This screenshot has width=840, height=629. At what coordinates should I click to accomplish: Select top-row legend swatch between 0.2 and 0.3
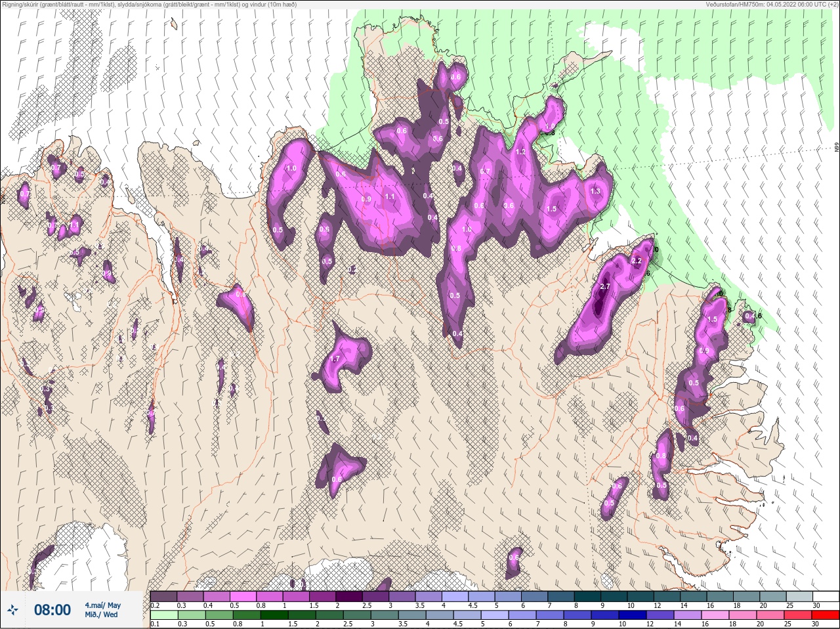[163, 597]
